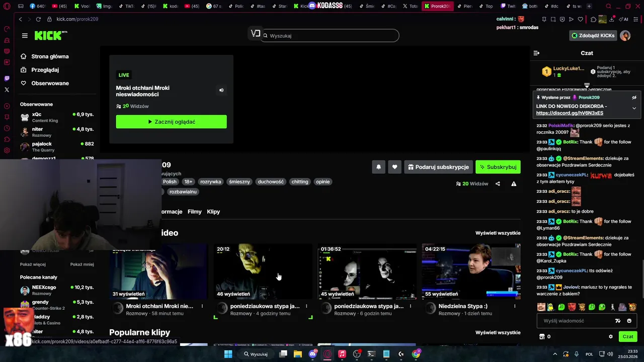Click Pokaż mniej in sidebar
Screen dimensions: 644x362
click(82, 264)
